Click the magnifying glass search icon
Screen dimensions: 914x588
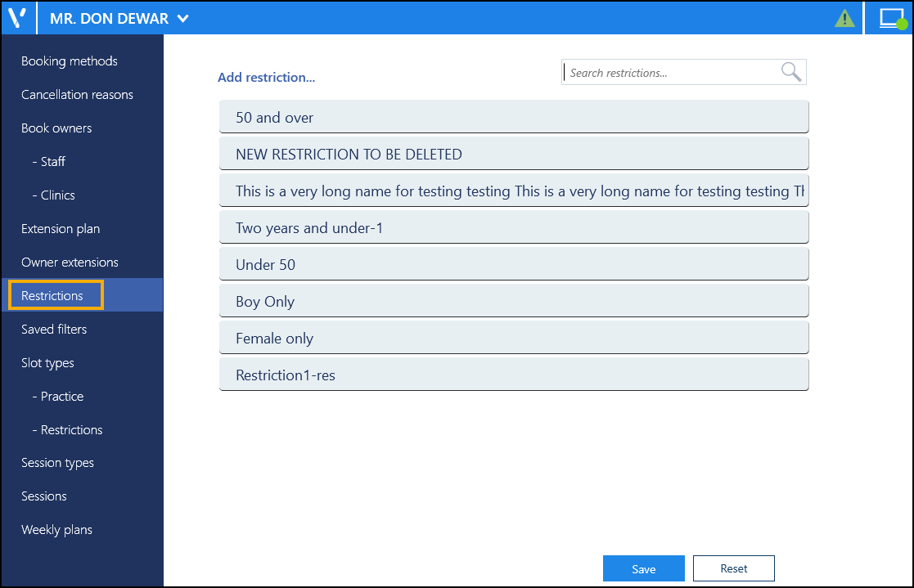click(x=791, y=72)
